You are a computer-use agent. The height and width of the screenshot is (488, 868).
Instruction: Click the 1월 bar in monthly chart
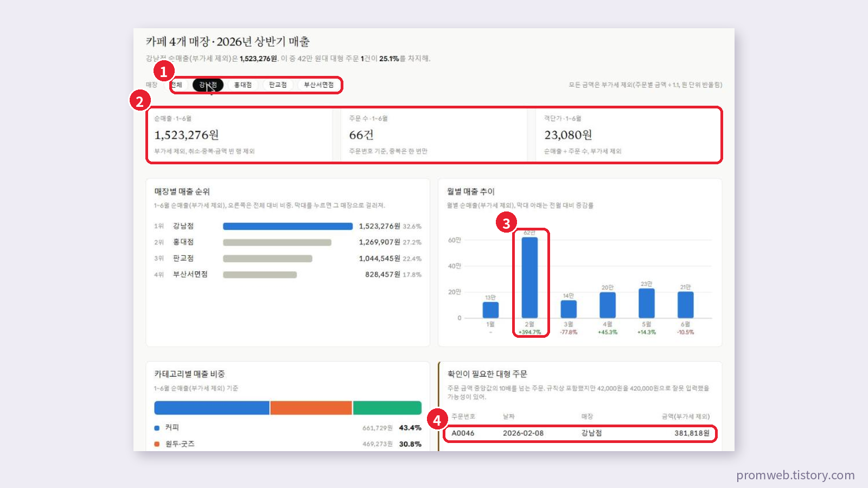pyautogui.click(x=490, y=310)
